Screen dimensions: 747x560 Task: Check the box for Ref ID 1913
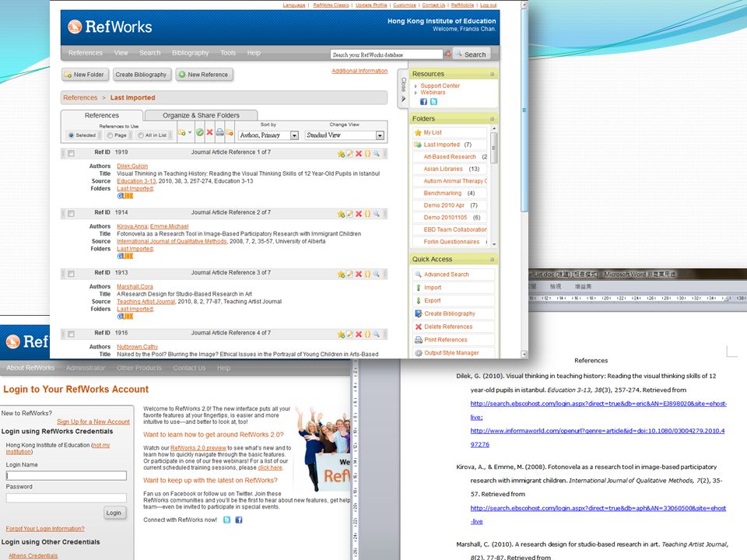pos(71,274)
